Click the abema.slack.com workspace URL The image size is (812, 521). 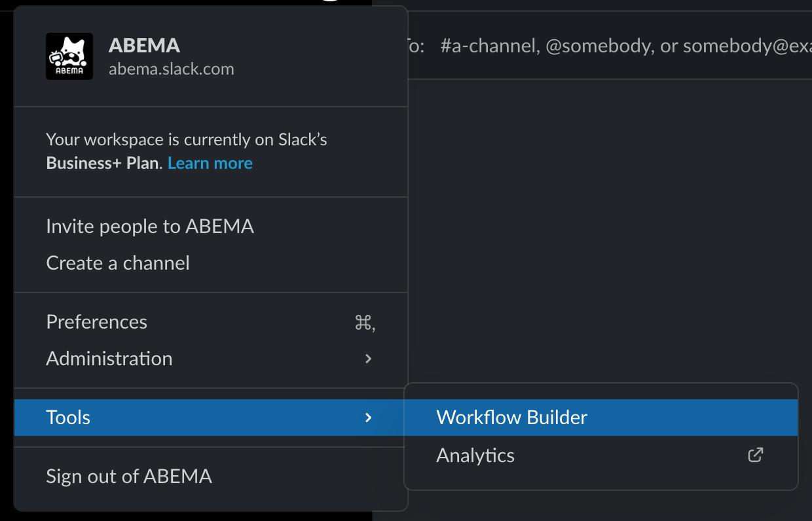pyautogui.click(x=172, y=69)
